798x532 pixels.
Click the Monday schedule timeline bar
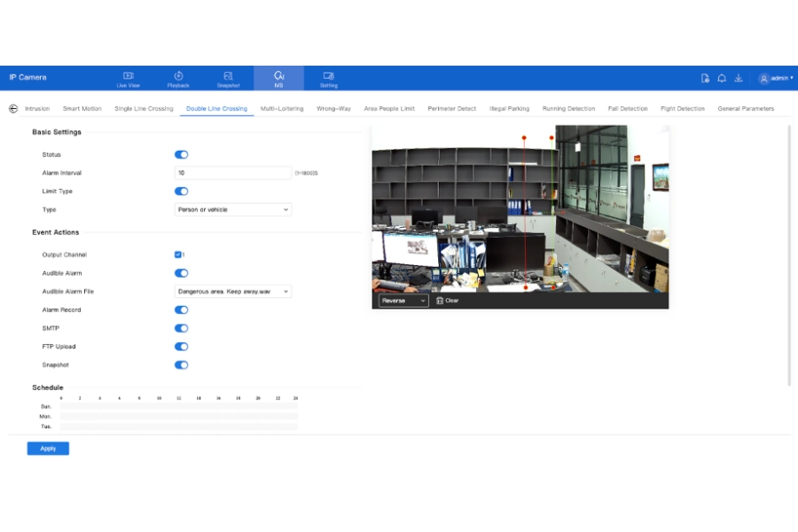(178, 417)
